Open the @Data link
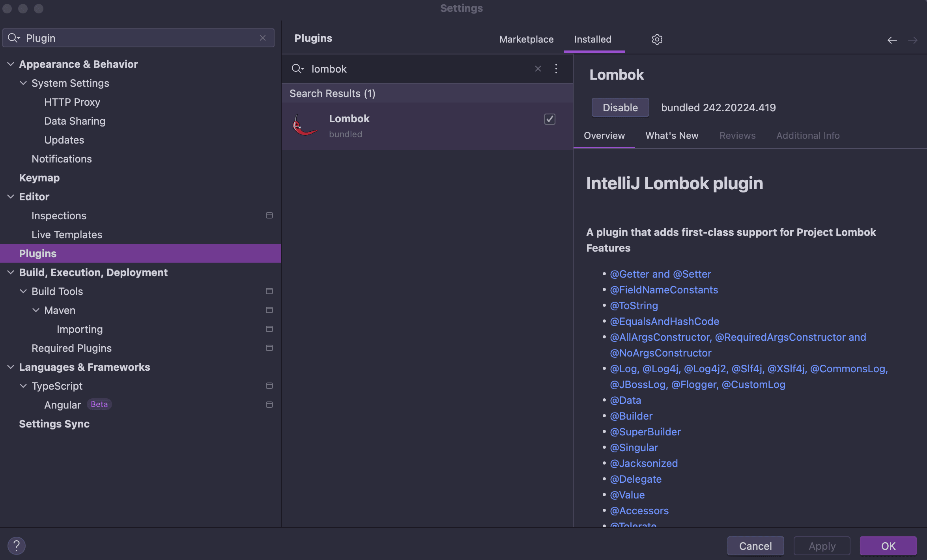The image size is (927, 560). tap(625, 400)
